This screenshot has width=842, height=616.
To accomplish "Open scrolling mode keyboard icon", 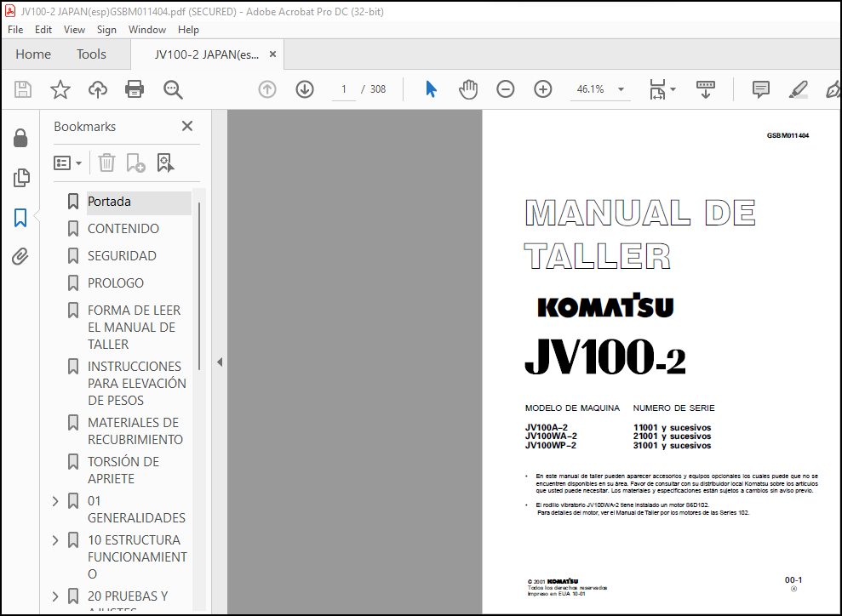I will [x=706, y=89].
